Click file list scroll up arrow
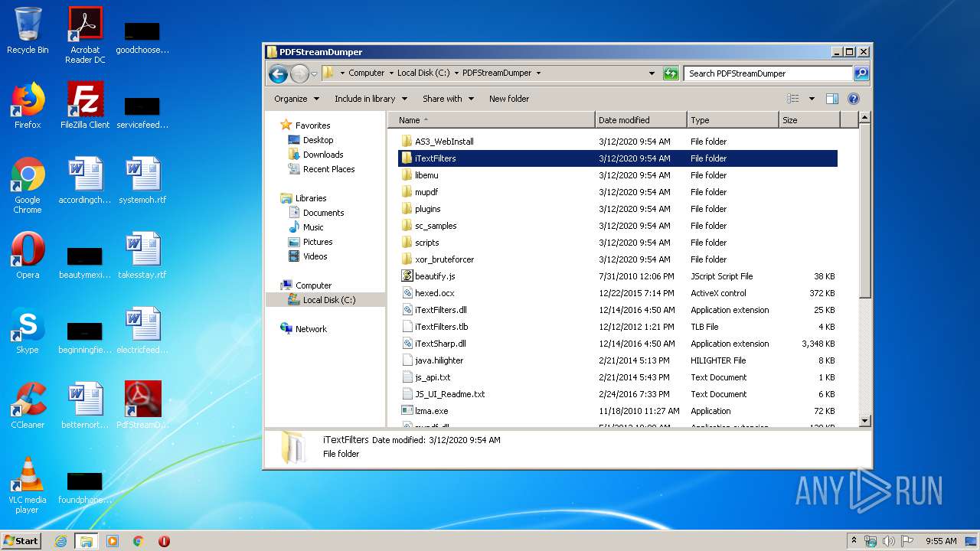 coord(865,118)
